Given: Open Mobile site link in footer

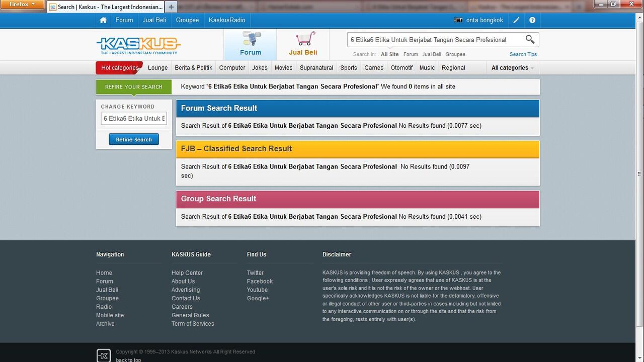Looking at the screenshot, I should pyautogui.click(x=110, y=315).
